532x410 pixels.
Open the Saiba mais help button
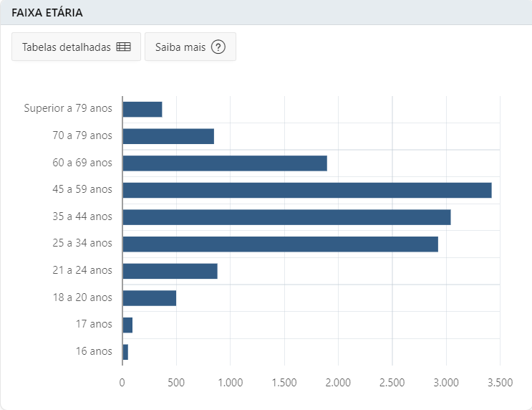(190, 47)
